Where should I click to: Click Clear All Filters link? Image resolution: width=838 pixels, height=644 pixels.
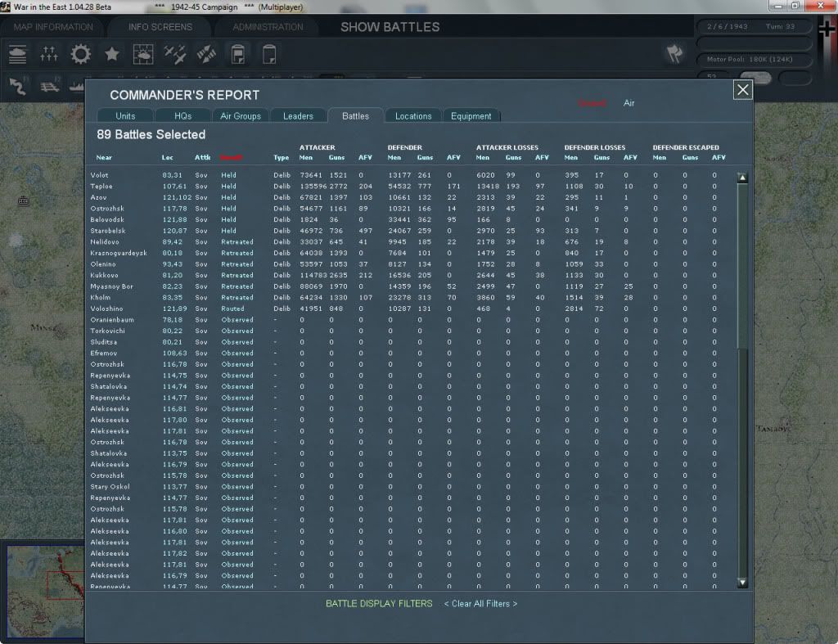tap(480, 603)
